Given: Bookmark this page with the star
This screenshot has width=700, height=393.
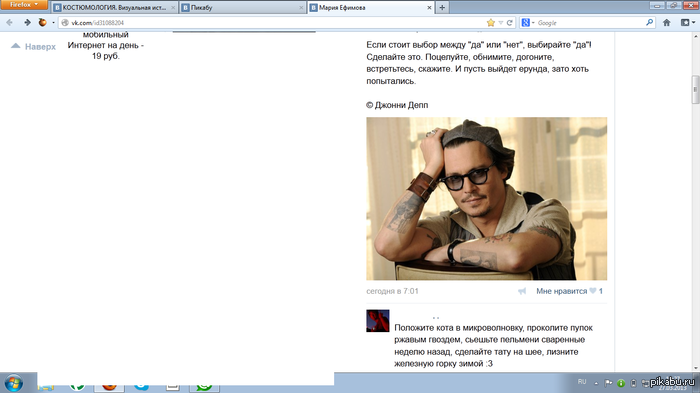Looking at the screenshot, I should pos(491,23).
